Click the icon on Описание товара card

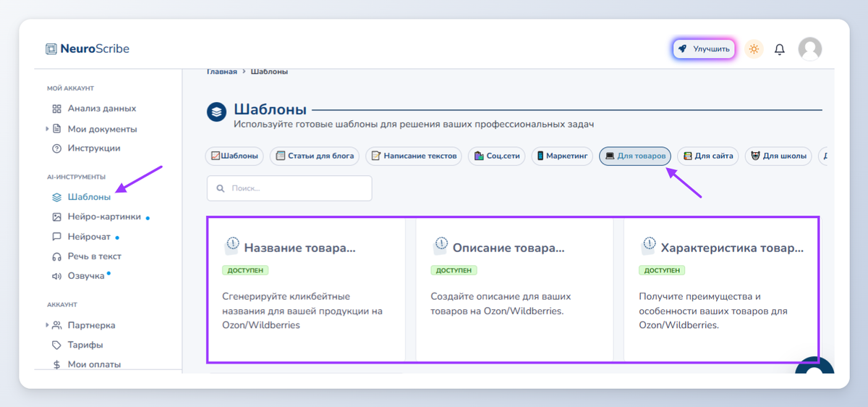tap(440, 246)
